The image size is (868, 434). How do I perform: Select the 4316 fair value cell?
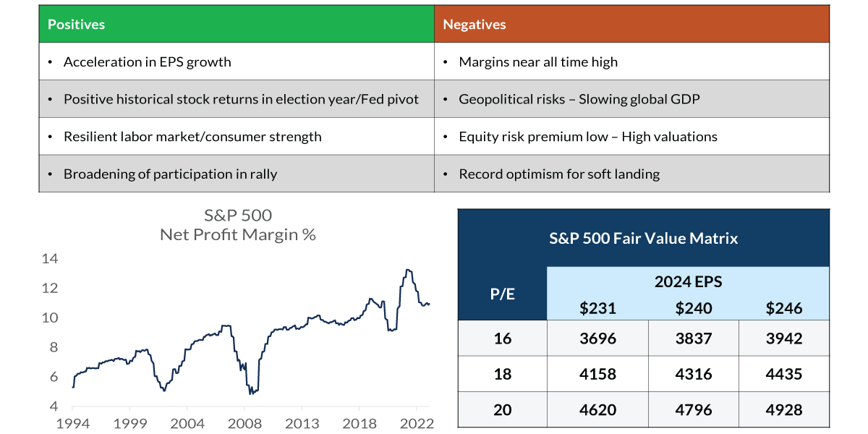coord(693,375)
